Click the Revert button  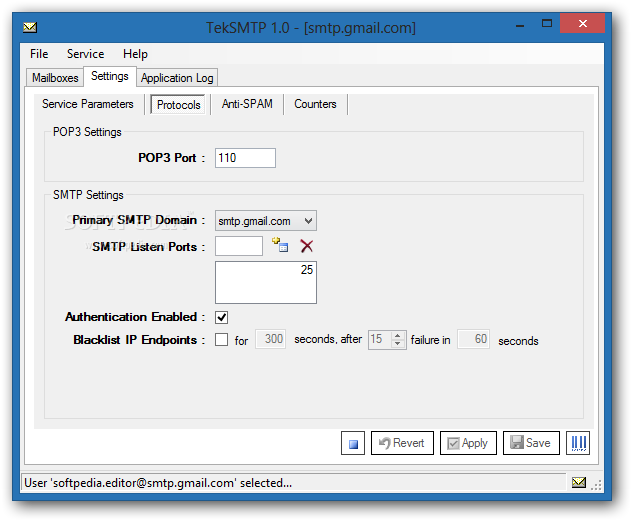pos(402,443)
